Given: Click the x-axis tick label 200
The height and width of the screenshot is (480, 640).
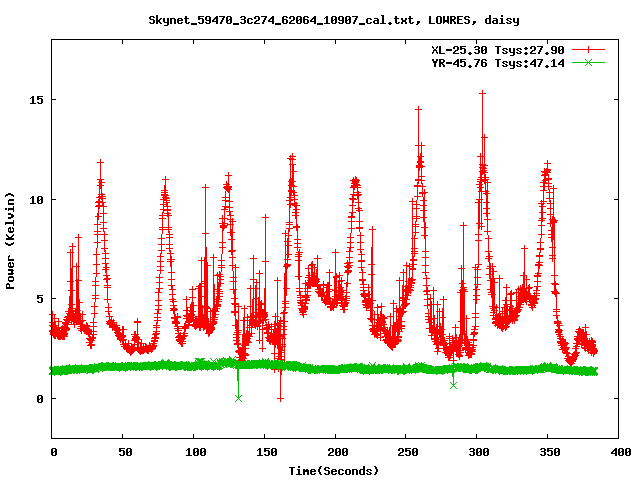Looking at the screenshot, I should [x=338, y=452].
